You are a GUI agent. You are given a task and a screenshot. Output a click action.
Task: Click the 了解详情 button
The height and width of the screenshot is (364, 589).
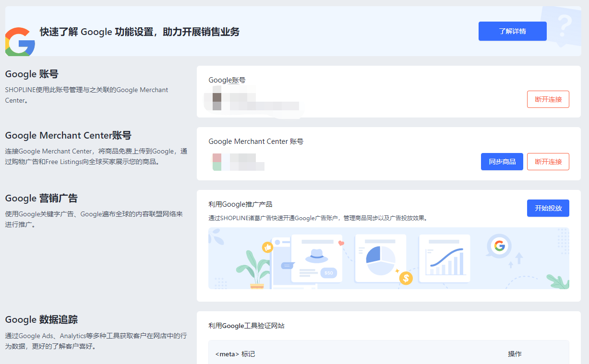[512, 31]
